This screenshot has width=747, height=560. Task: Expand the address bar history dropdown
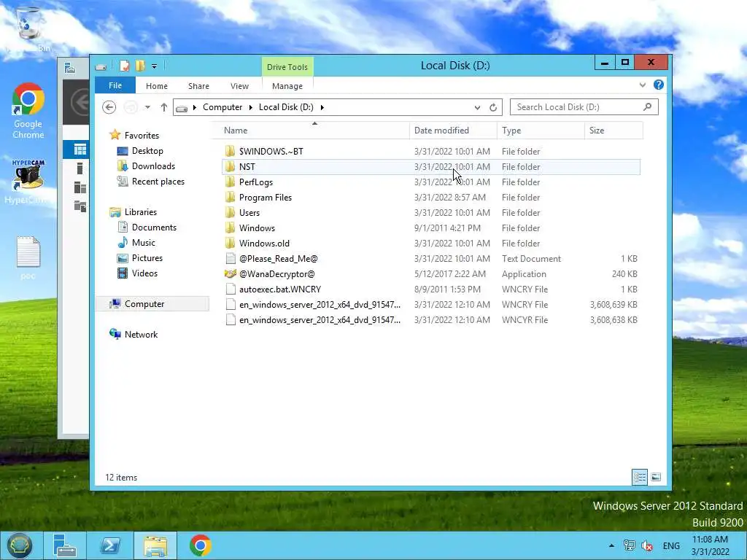[x=477, y=108]
